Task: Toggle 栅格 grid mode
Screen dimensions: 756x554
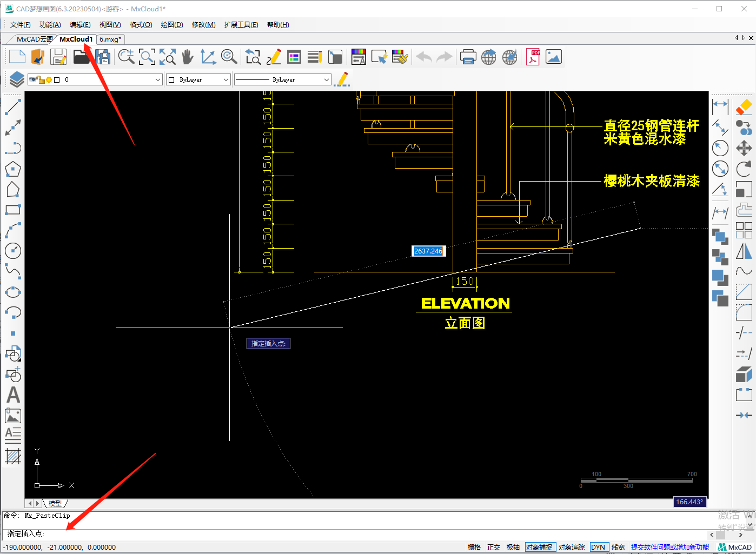Action: [474, 548]
